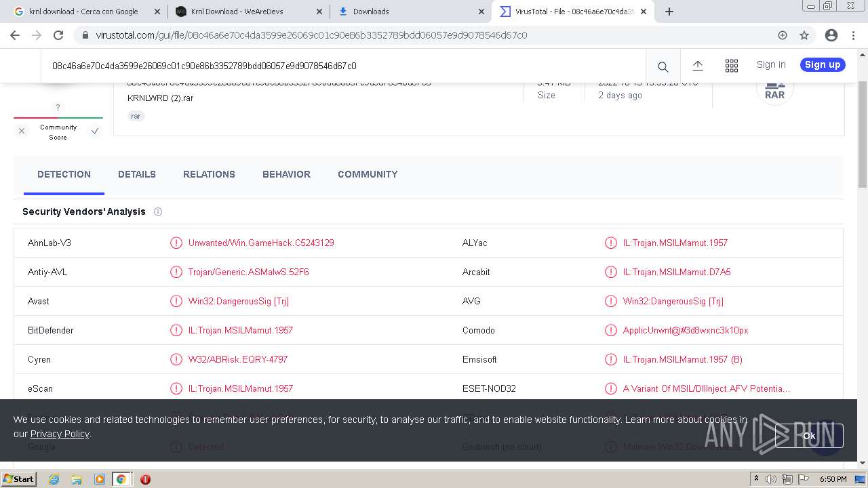Click the browser forward arrow
Image resolution: width=868 pixels, height=488 pixels.
pyautogui.click(x=37, y=35)
